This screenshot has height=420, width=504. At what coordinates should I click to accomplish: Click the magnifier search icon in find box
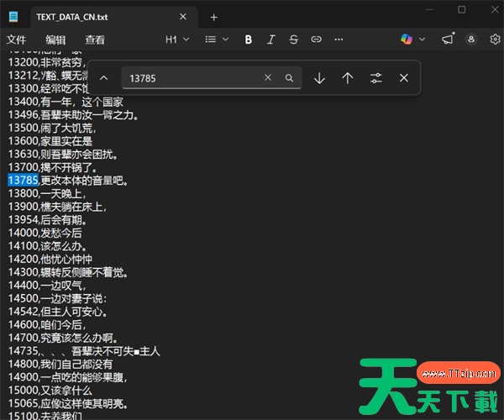pos(289,78)
